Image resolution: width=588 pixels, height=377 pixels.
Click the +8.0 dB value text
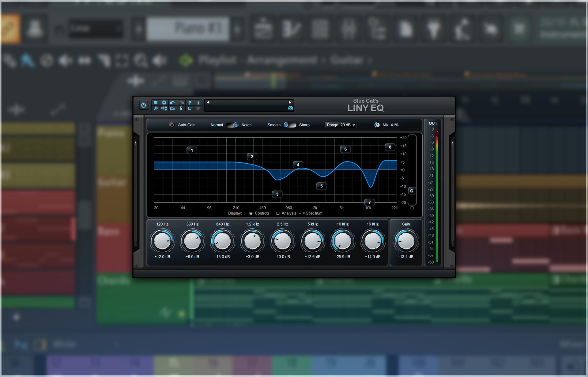click(192, 257)
